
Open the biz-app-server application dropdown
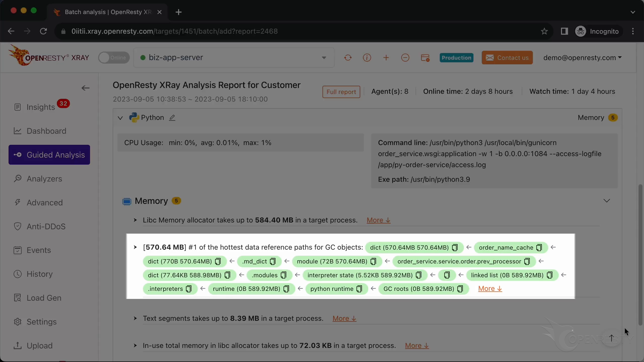[234, 58]
